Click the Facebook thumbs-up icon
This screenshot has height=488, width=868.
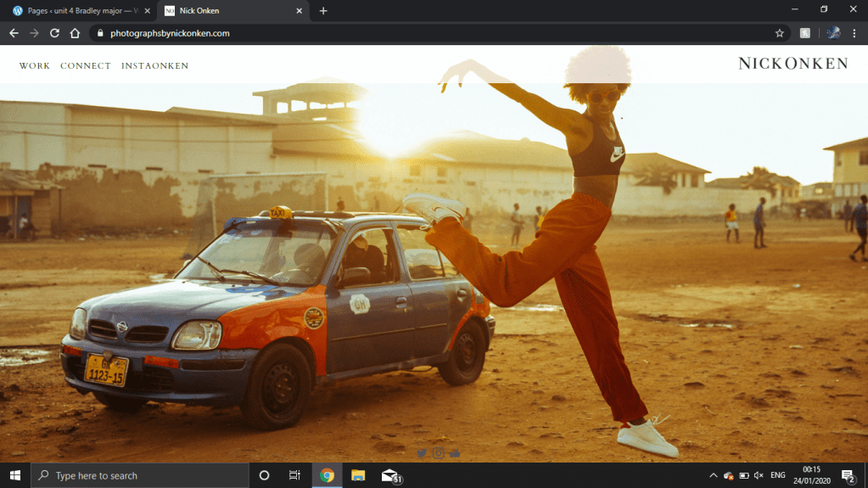(x=455, y=453)
